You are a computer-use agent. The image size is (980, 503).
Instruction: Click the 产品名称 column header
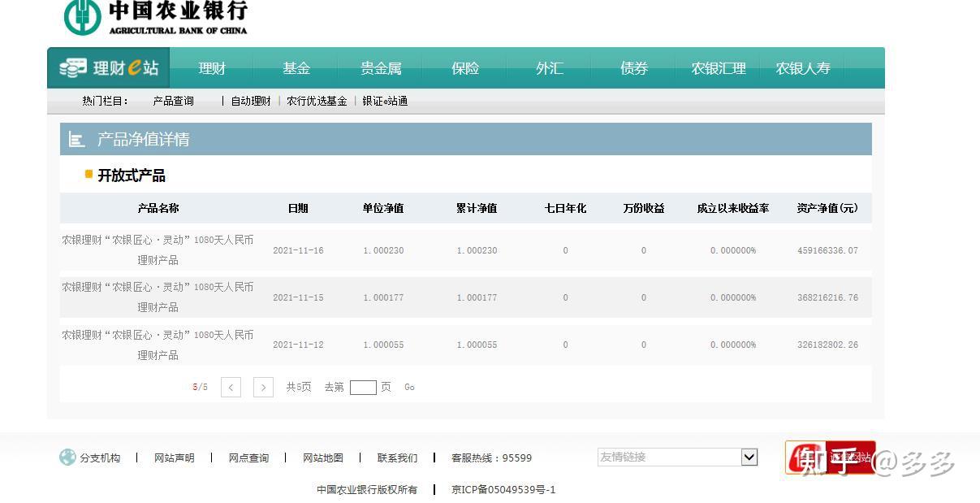pyautogui.click(x=158, y=208)
